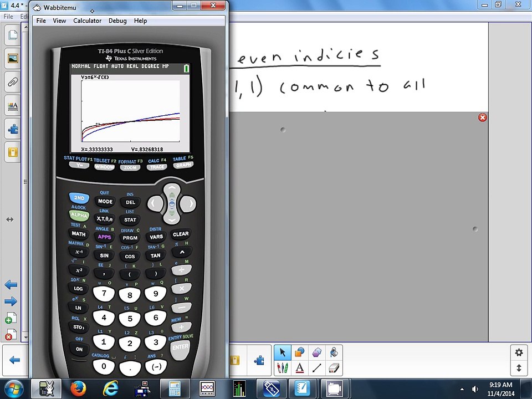The image size is (532, 399).
Task: Add a new page with green plus icon
Action: tap(11, 318)
